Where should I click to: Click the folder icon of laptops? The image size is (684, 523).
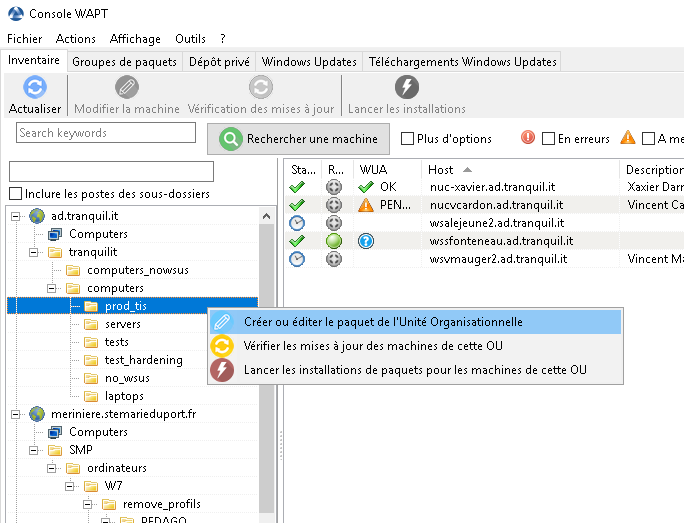(x=91, y=396)
